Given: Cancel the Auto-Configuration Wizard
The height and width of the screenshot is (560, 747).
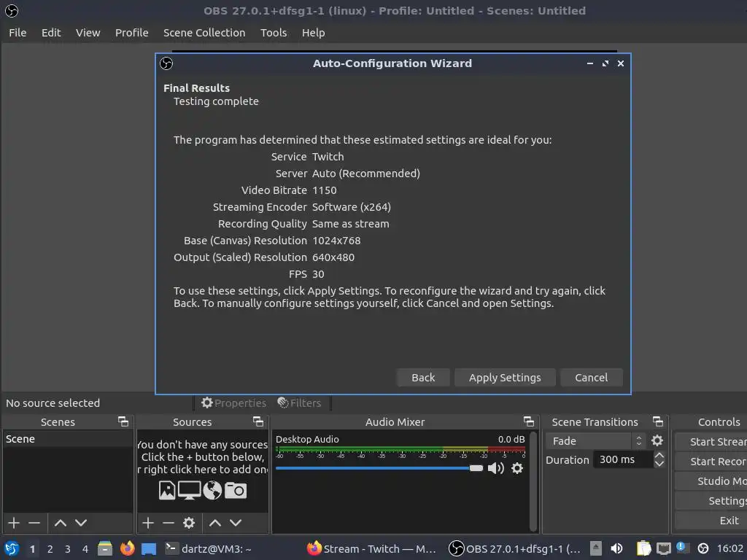Looking at the screenshot, I should click(591, 378).
